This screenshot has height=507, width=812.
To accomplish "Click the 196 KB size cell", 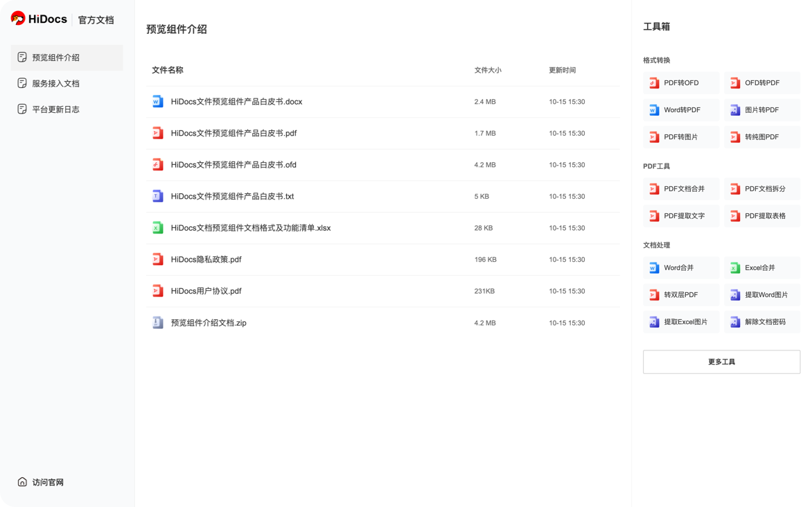I will click(485, 260).
